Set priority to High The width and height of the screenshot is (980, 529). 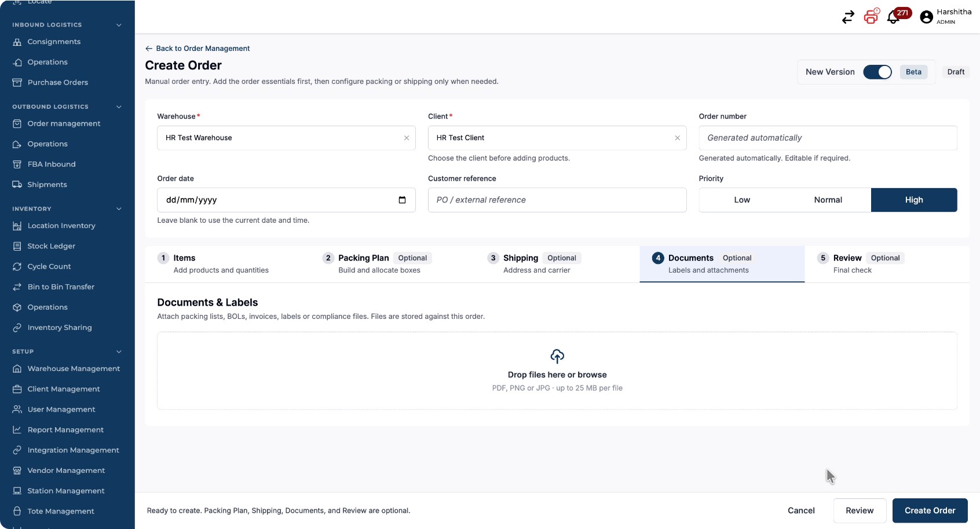click(x=914, y=200)
